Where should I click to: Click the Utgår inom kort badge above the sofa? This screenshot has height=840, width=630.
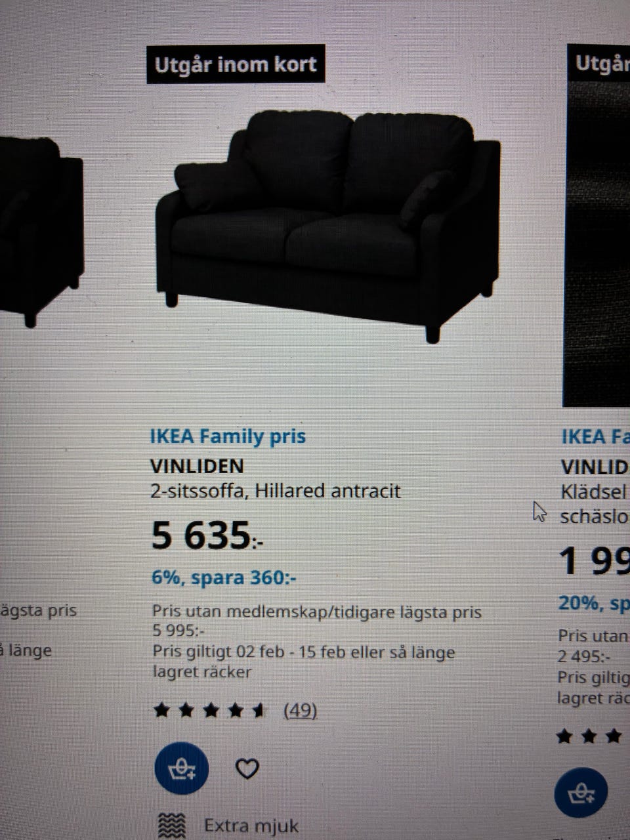point(236,64)
